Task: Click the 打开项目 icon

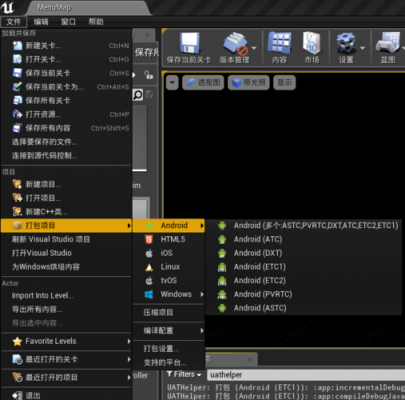Action: [17, 198]
